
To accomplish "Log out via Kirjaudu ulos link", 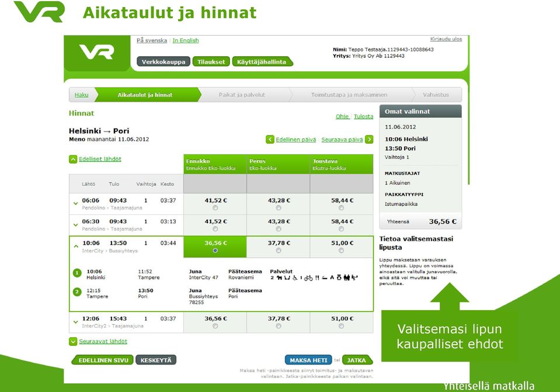I will pyautogui.click(x=446, y=39).
